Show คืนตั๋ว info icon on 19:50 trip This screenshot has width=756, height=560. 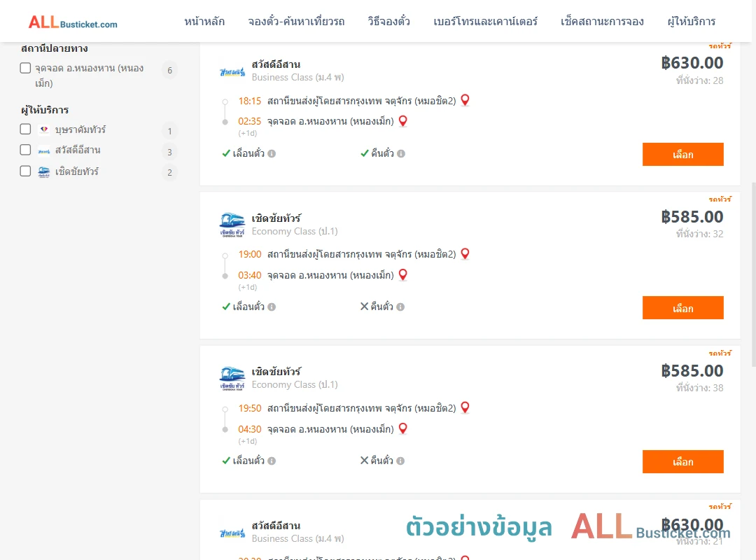pos(400,461)
